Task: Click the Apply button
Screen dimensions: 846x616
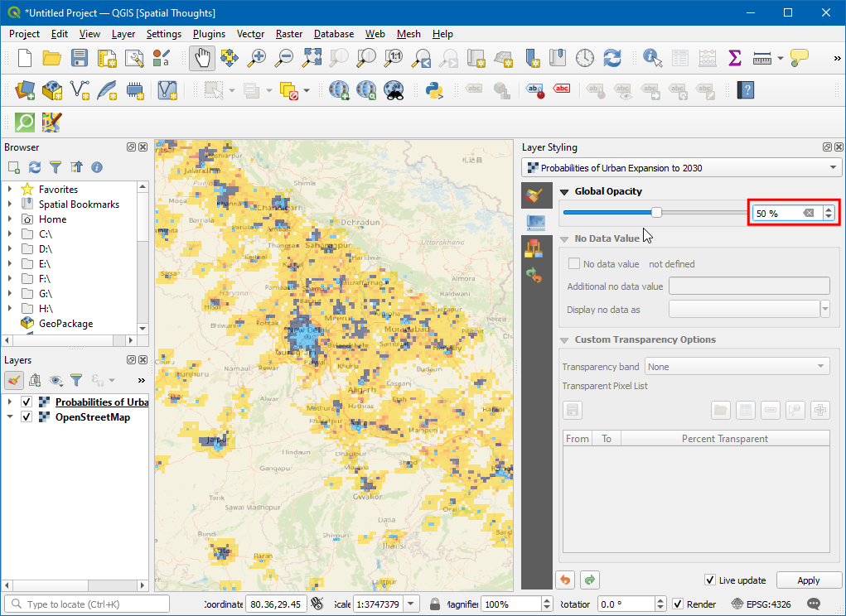Action: [808, 580]
